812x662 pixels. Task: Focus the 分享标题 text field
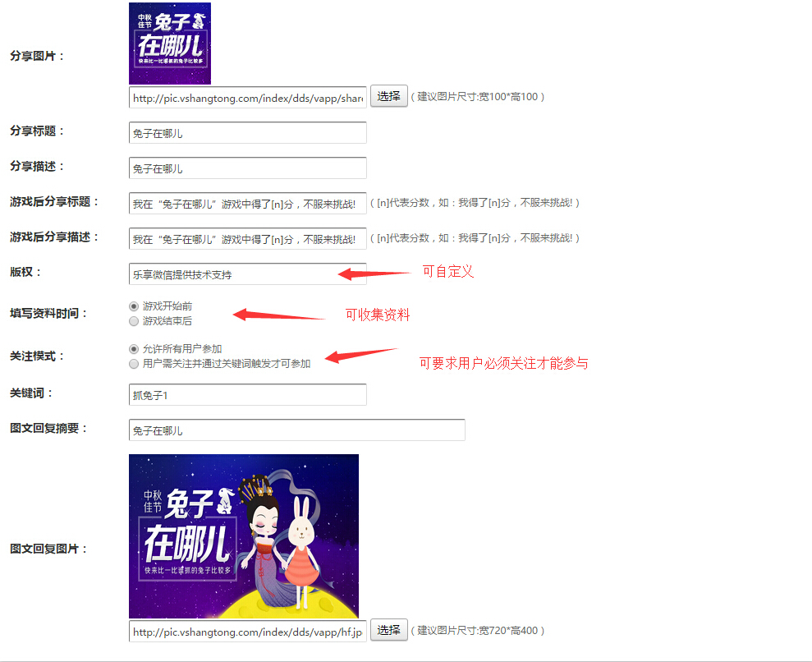(247, 133)
